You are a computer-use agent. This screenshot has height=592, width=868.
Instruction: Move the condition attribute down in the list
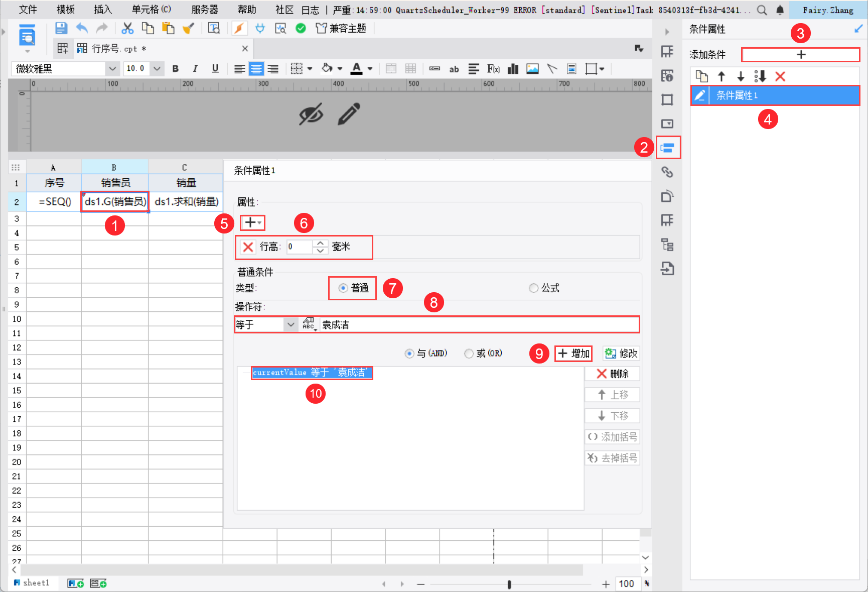741,76
